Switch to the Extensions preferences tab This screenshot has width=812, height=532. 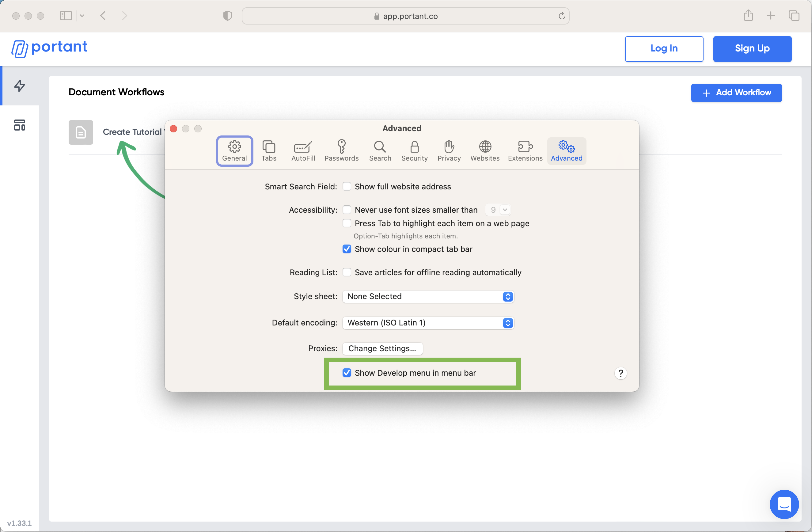click(525, 151)
